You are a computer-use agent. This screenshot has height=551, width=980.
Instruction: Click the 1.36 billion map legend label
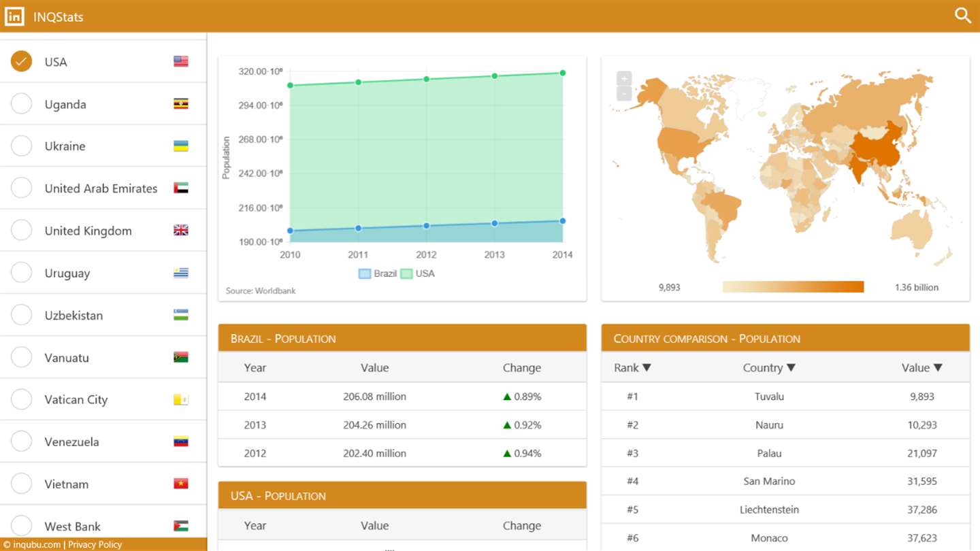point(917,287)
